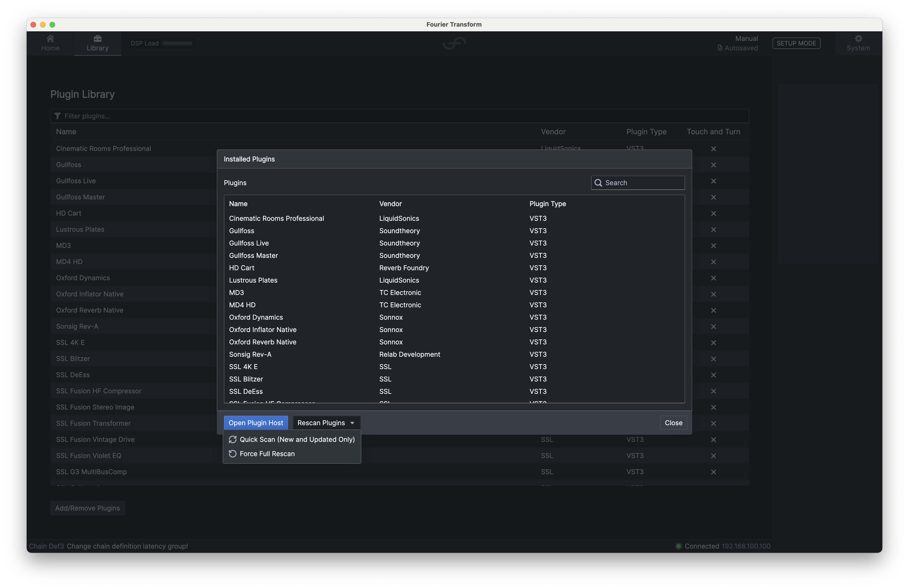
Task: Click the Quick Scan refresh icon
Action: 232,439
